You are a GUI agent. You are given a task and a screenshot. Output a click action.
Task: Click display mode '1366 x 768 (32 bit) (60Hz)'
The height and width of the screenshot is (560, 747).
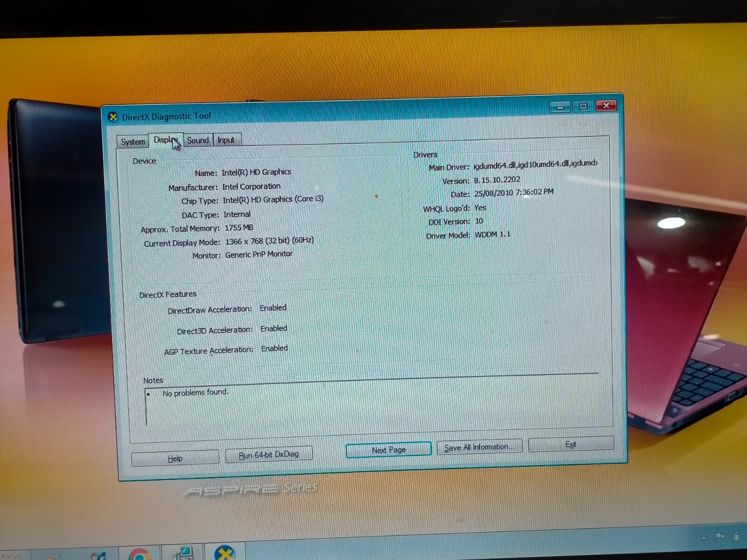coord(269,241)
